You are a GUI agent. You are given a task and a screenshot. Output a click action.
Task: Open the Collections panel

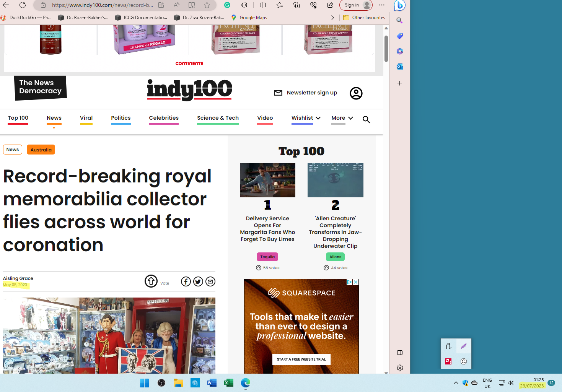296,5
